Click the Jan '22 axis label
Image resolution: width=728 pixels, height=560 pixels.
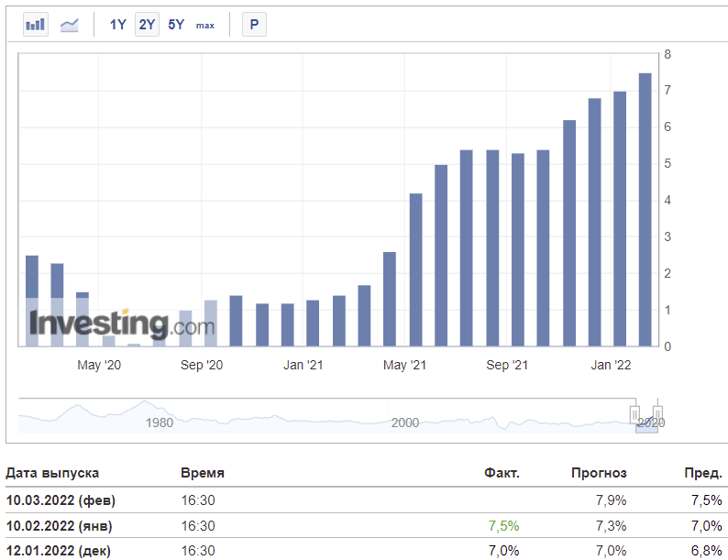tap(611, 365)
